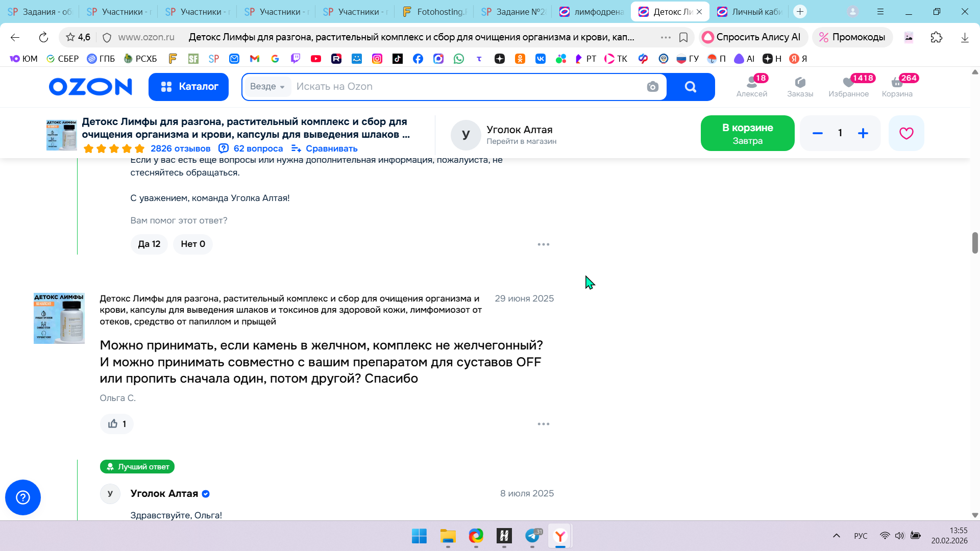Expand the Везде search scope dropdown
The height and width of the screenshot is (551, 980).
tap(267, 87)
